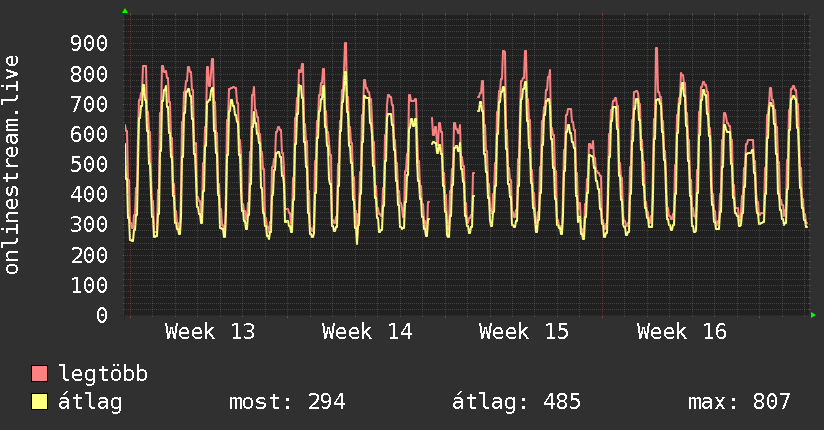Click the Week 16 axis label
The width and height of the screenshot is (824, 430).
click(x=682, y=332)
